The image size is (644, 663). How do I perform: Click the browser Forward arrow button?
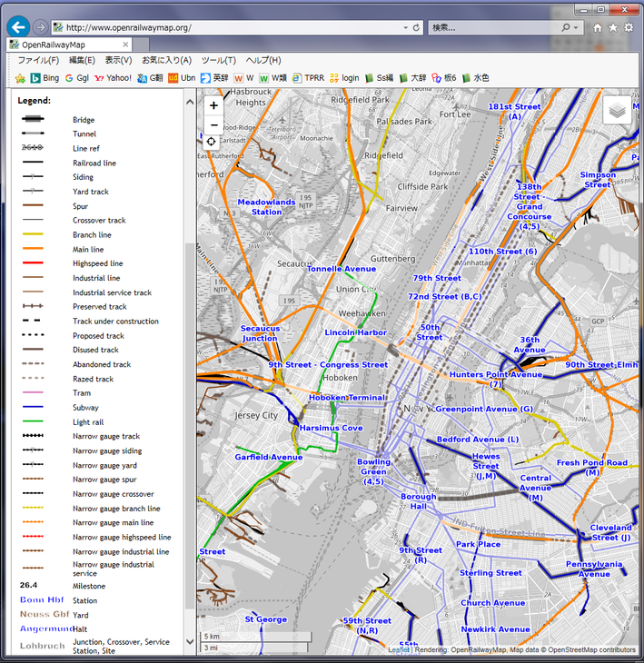pyautogui.click(x=41, y=27)
